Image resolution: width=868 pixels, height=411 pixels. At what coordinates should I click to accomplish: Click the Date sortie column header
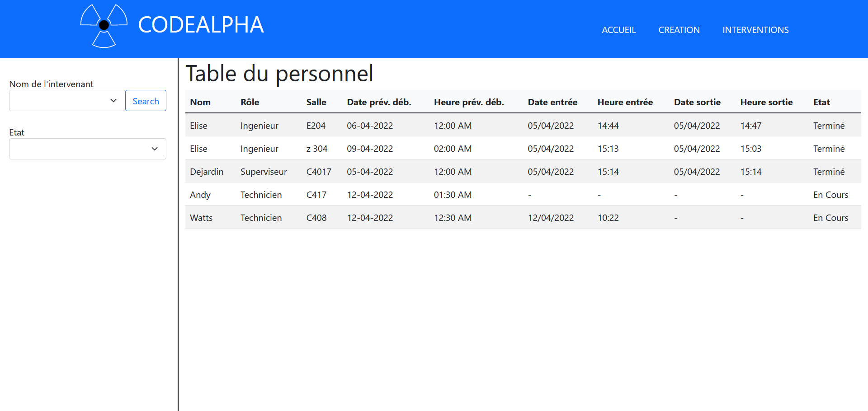(x=697, y=102)
